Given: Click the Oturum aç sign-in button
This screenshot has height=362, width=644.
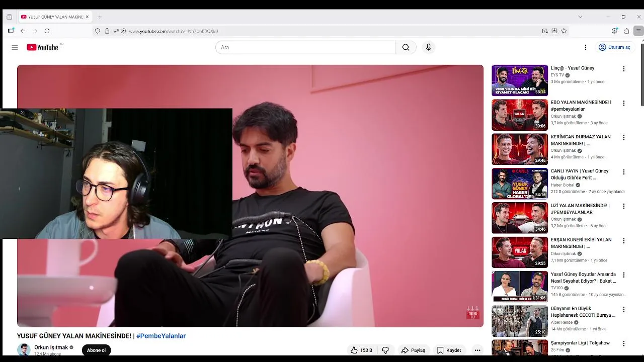Looking at the screenshot, I should tap(614, 47).
